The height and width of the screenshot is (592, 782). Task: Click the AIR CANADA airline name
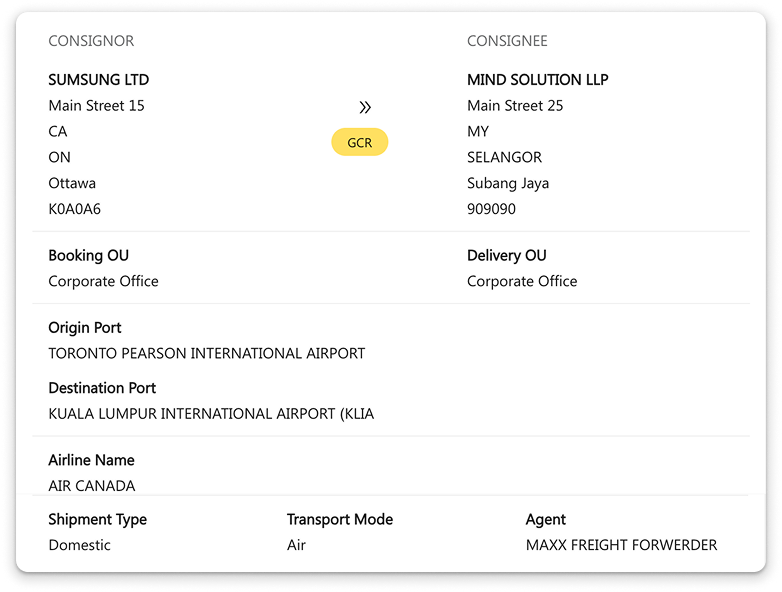(91, 486)
